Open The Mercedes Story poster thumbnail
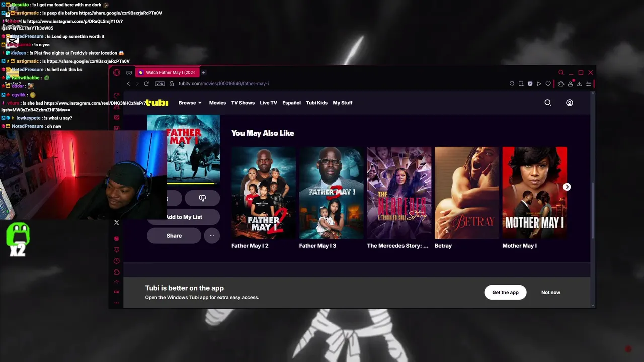The image size is (644, 362). pos(399,193)
